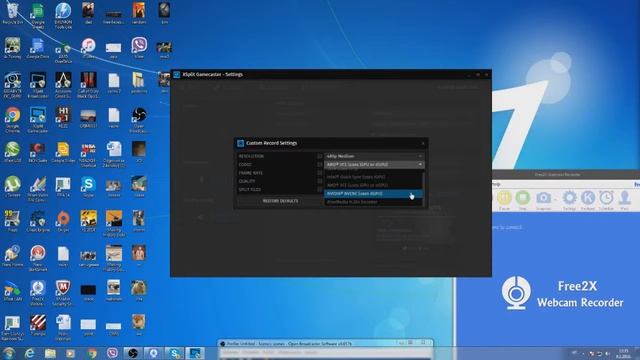This screenshot has width=640, height=360.
Task: Collapse the Codec dropdown showing AMD VCE
Action: tap(374, 164)
